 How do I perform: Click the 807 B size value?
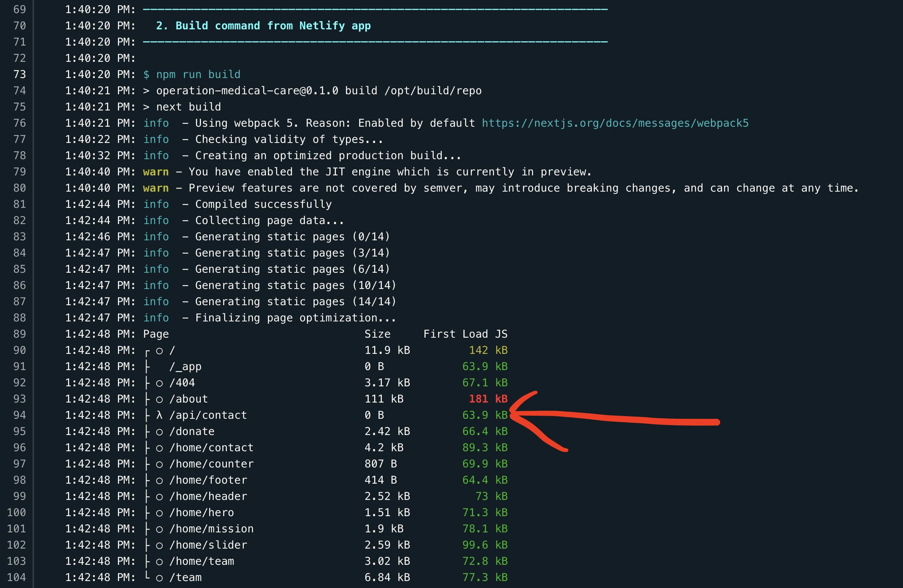(381, 464)
